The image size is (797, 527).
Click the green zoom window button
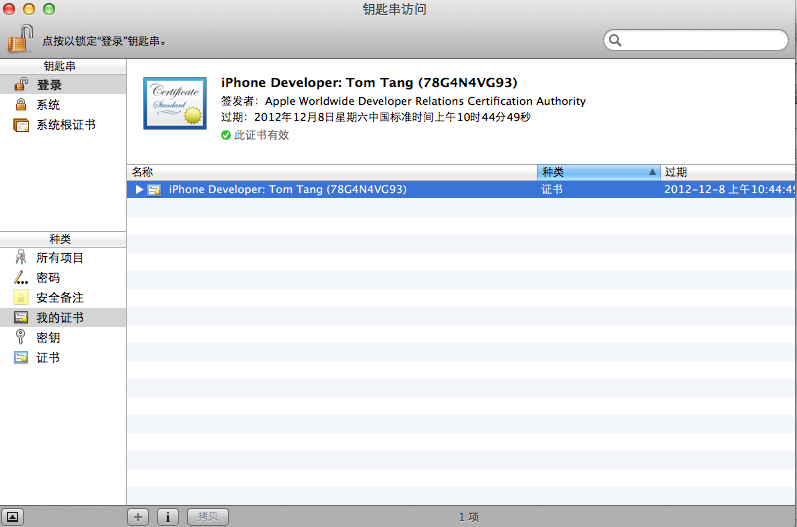coord(49,9)
